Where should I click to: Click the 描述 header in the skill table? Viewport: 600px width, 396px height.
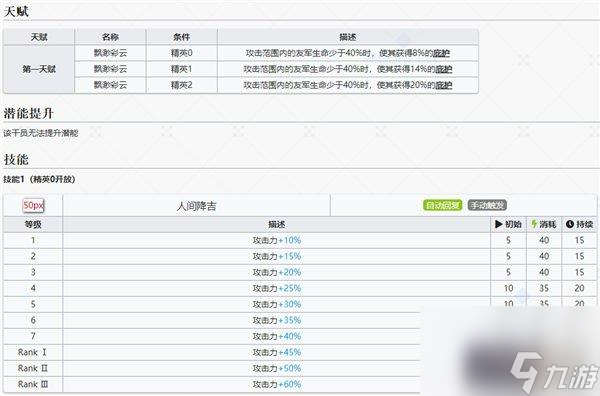coord(276,225)
